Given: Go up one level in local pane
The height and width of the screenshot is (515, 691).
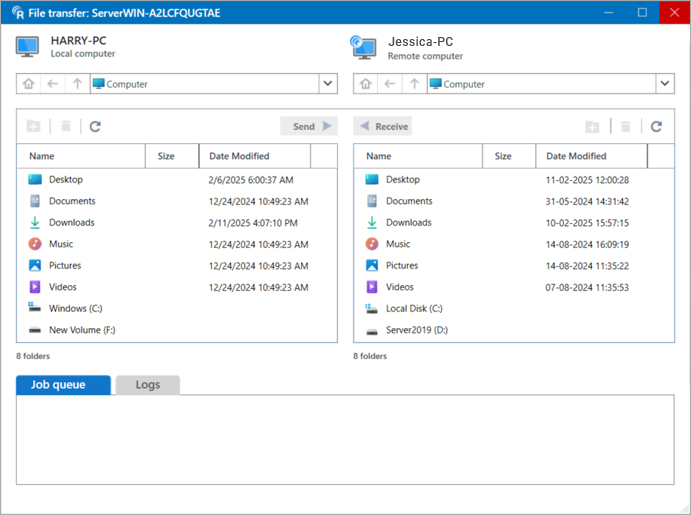Looking at the screenshot, I should coord(76,84).
